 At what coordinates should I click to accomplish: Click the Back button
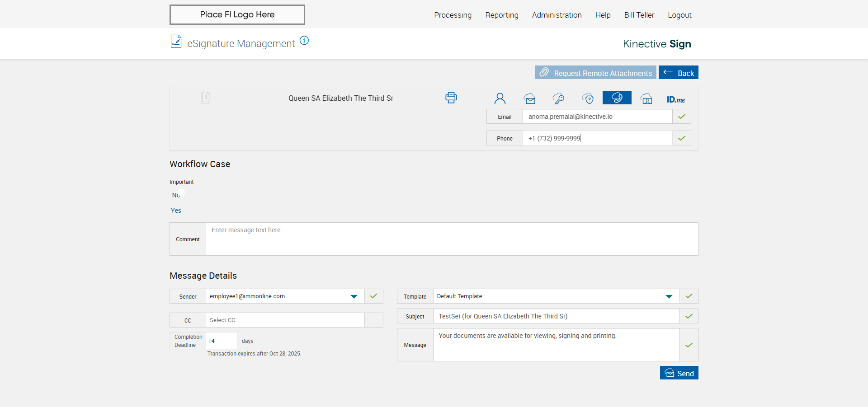pos(678,73)
